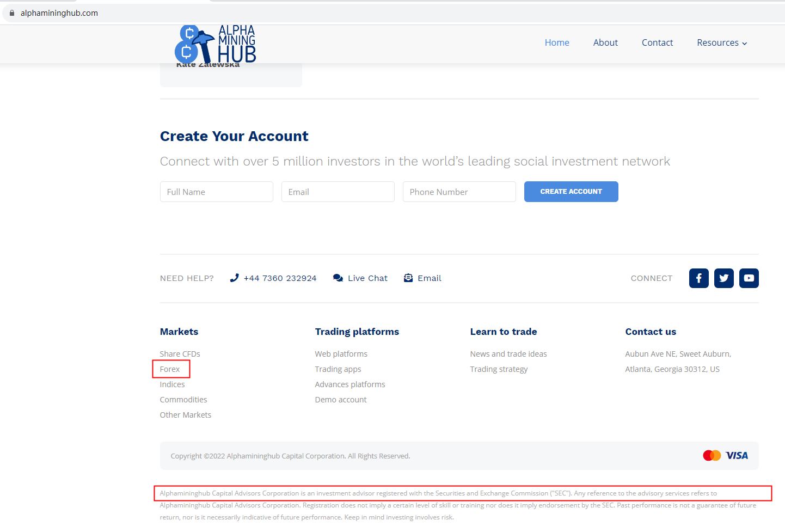Image resolution: width=785 pixels, height=532 pixels.
Task: Click the 'Connect with over 5 million investors' tagline
Action: click(x=415, y=162)
